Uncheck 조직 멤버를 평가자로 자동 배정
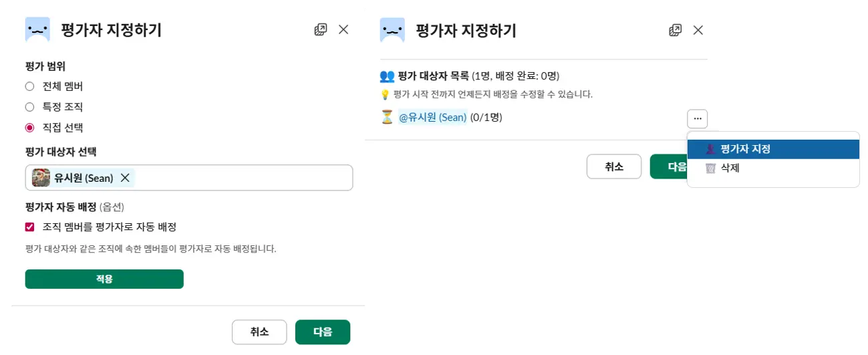 tap(29, 227)
